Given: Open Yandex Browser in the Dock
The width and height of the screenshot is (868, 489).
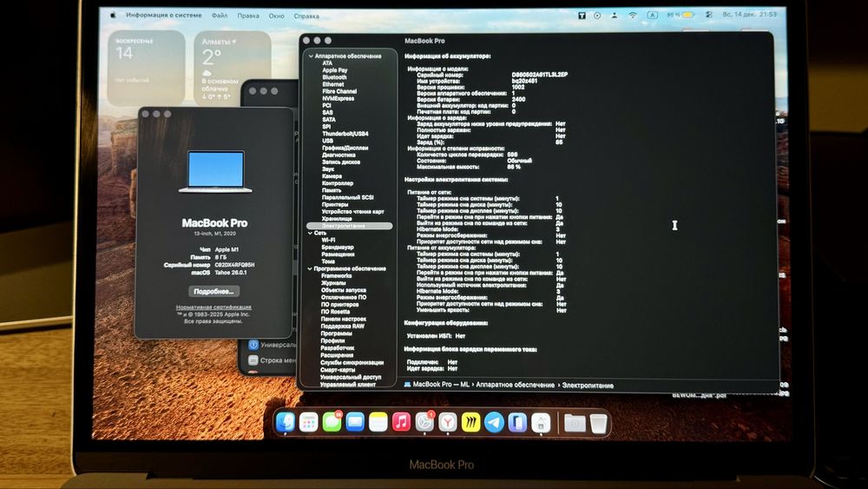Looking at the screenshot, I should (448, 422).
